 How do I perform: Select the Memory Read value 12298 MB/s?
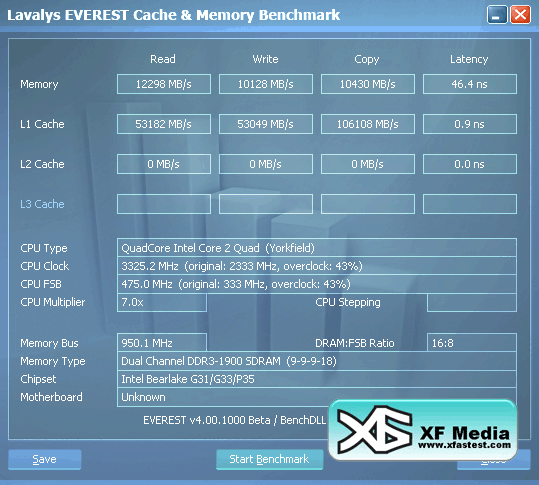coord(164,84)
